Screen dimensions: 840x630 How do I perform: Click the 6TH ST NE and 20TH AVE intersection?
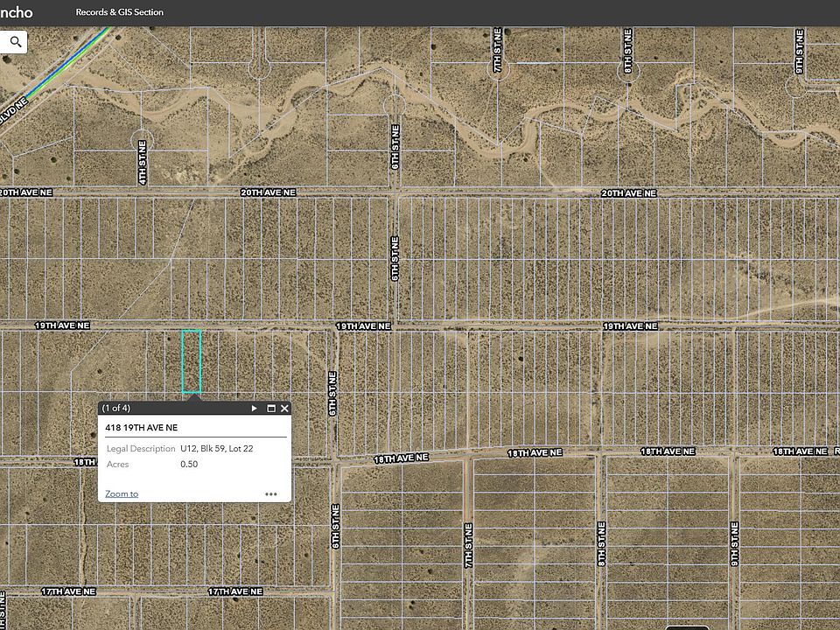[x=395, y=191]
